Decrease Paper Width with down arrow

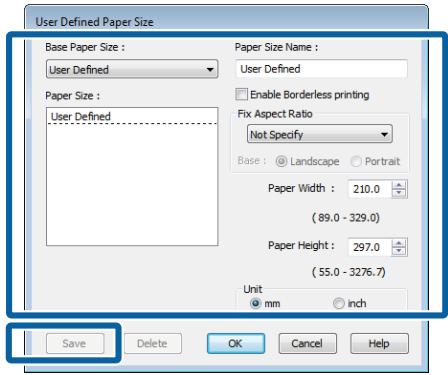(x=399, y=193)
